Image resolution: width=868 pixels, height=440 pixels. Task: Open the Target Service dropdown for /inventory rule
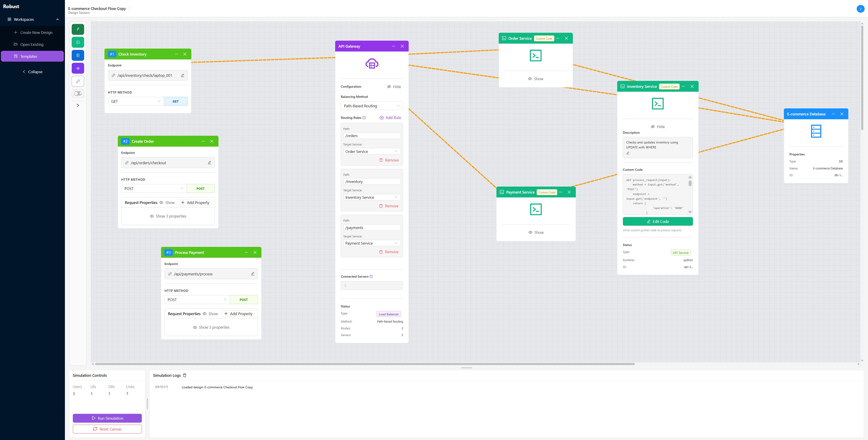coord(372,197)
